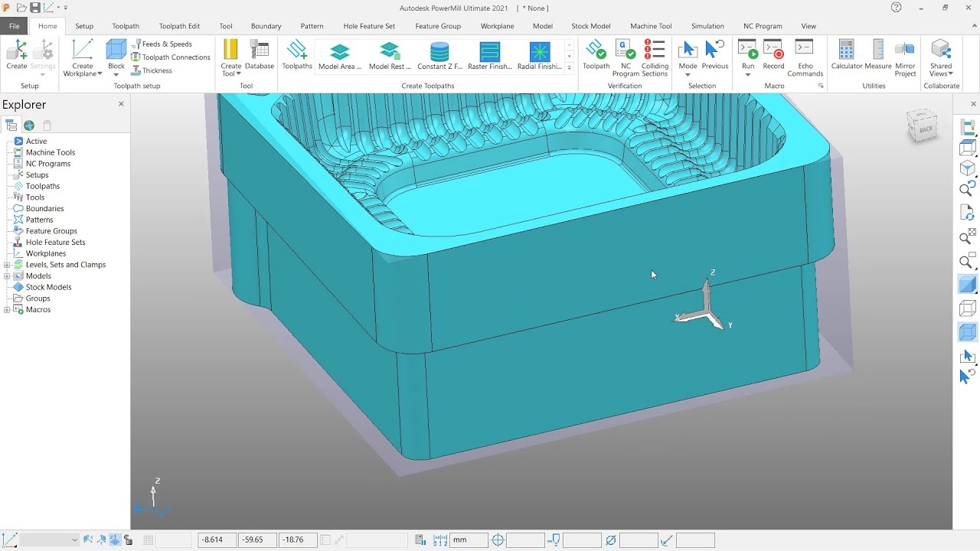Image resolution: width=980 pixels, height=551 pixels.
Task: Select Model Rest Area toolpath
Action: point(390,57)
